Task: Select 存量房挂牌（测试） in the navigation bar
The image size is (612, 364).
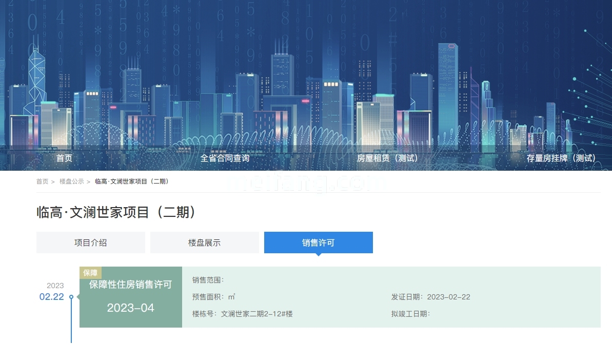Action: tap(561, 158)
